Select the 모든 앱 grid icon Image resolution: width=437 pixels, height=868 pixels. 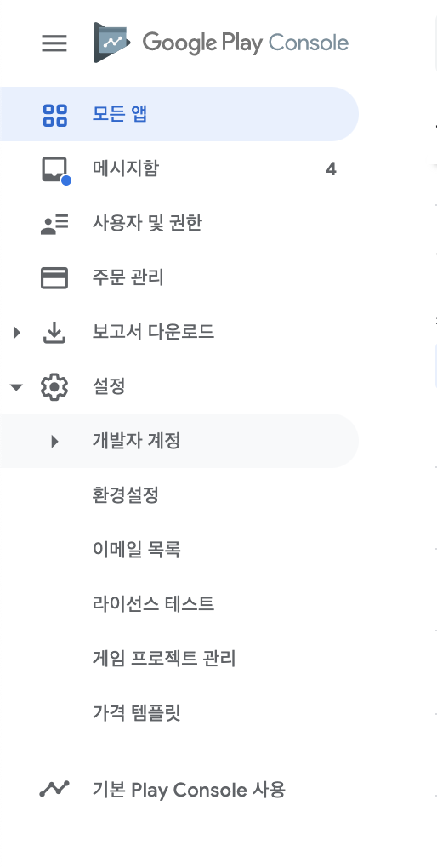pyautogui.click(x=54, y=115)
